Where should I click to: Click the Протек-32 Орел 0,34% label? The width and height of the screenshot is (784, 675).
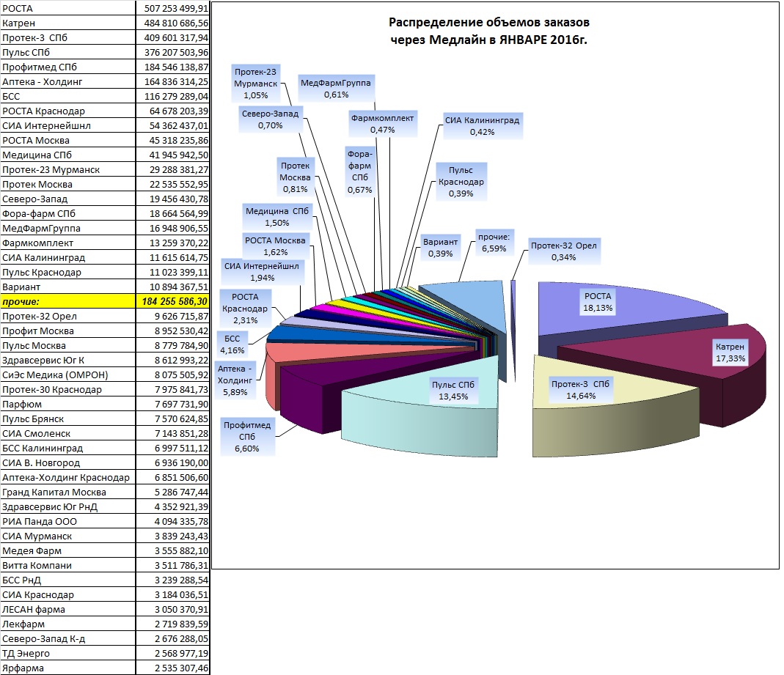[x=563, y=251]
